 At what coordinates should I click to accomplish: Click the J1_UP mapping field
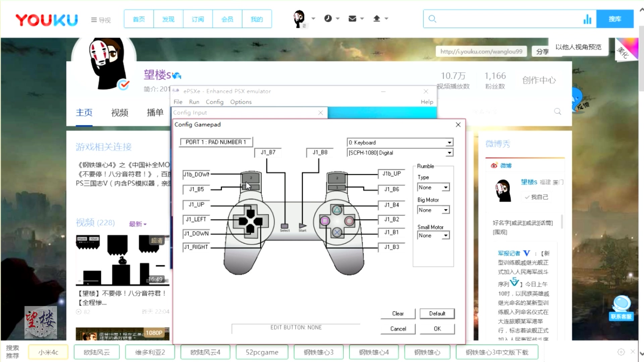196,204
